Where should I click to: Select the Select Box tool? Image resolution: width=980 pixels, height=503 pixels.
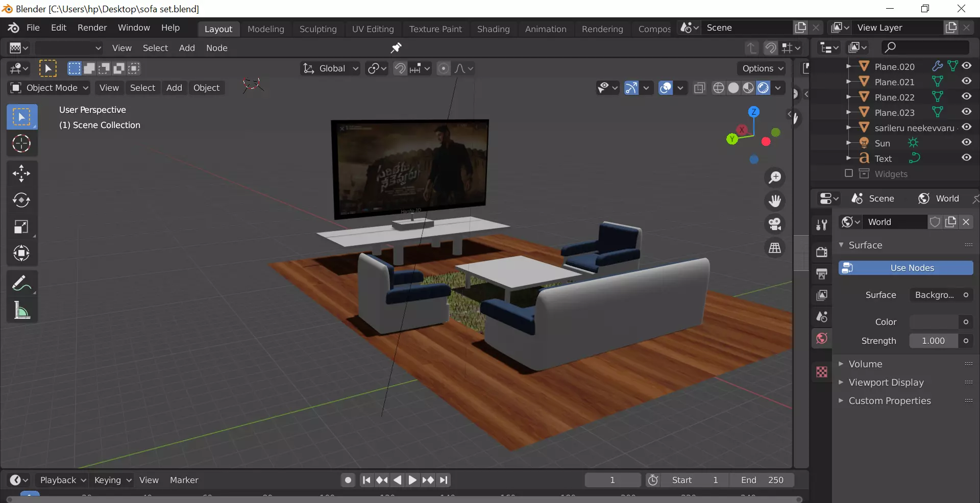pos(21,117)
